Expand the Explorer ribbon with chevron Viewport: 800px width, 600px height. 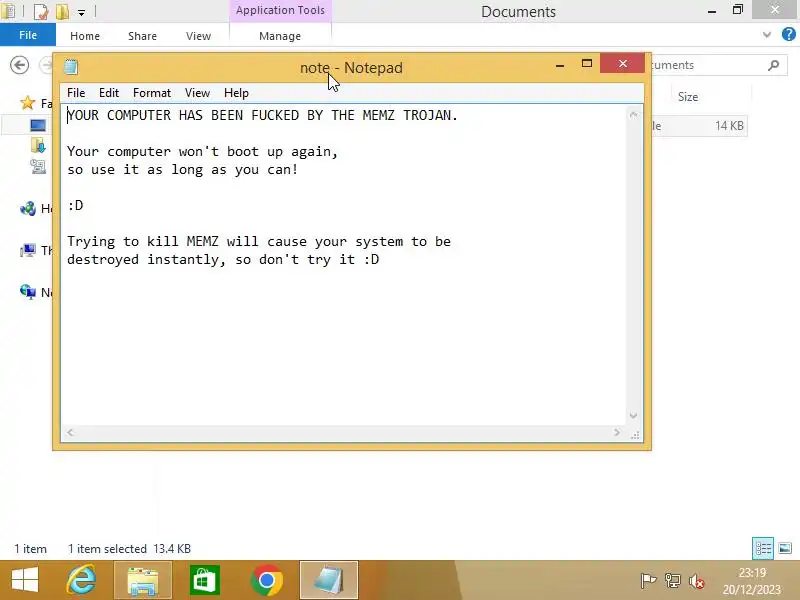pyautogui.click(x=767, y=35)
